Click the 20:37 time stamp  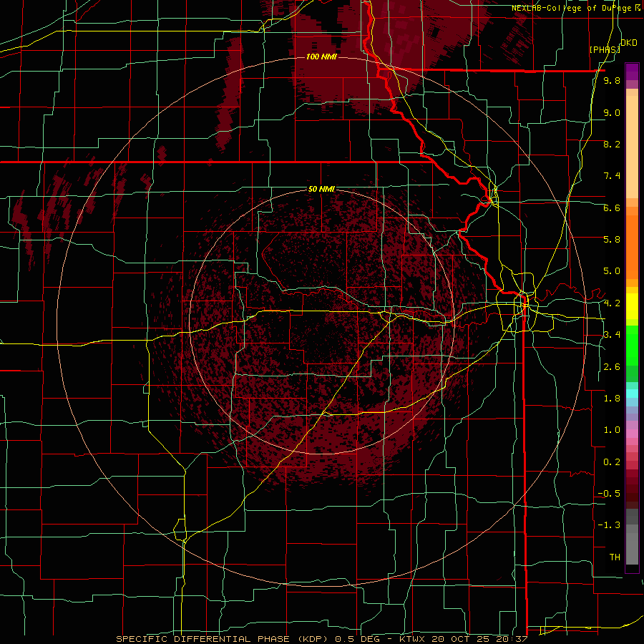pyautogui.click(x=512, y=639)
